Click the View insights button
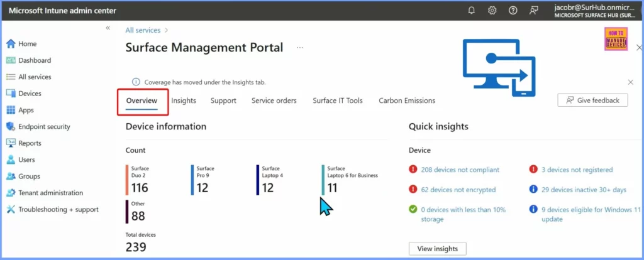The height and width of the screenshot is (260, 644). coord(438,249)
